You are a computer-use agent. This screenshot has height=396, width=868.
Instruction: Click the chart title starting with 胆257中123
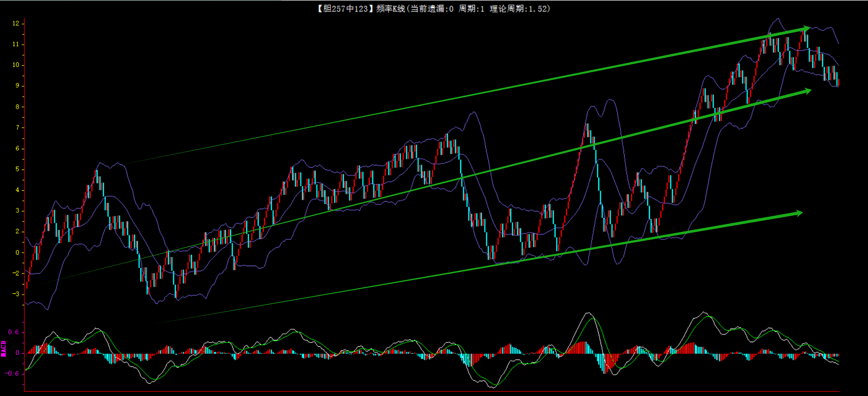[433, 9]
